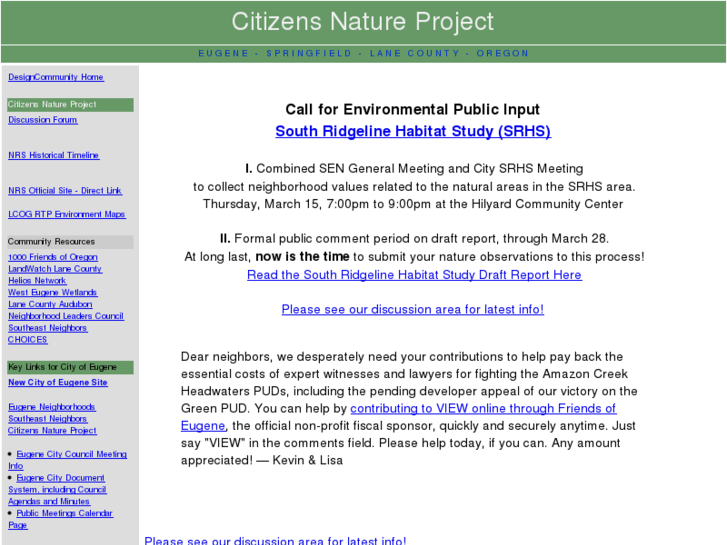Open the Discussion Forum link

click(x=43, y=120)
